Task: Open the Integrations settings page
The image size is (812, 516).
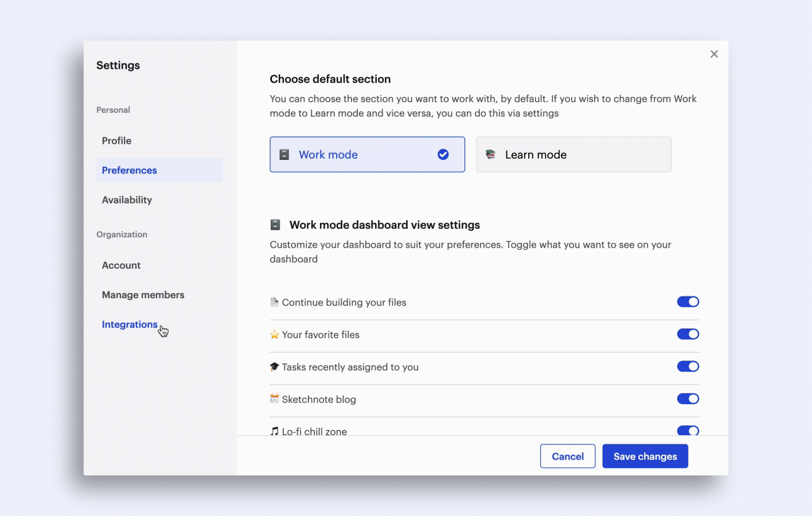Action: tap(130, 325)
